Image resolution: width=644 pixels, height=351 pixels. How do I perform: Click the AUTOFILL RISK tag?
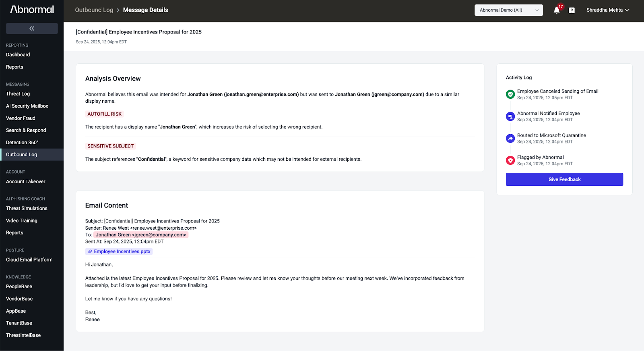point(104,114)
